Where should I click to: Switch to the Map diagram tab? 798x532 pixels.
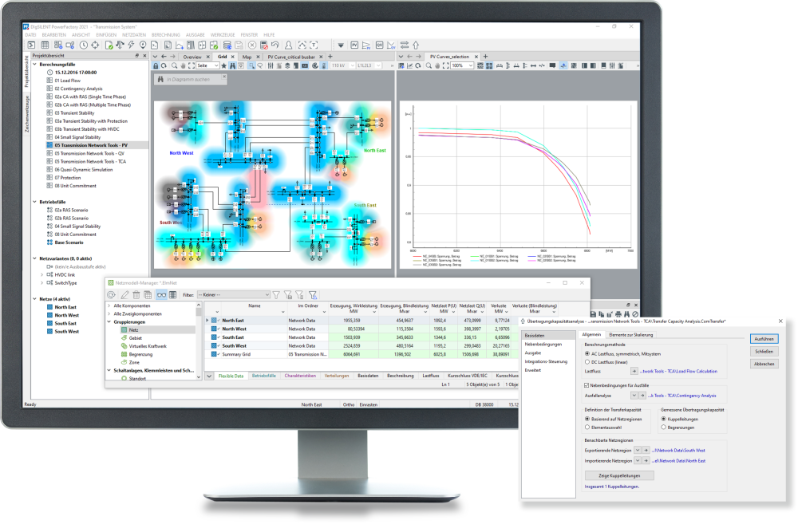click(x=247, y=57)
